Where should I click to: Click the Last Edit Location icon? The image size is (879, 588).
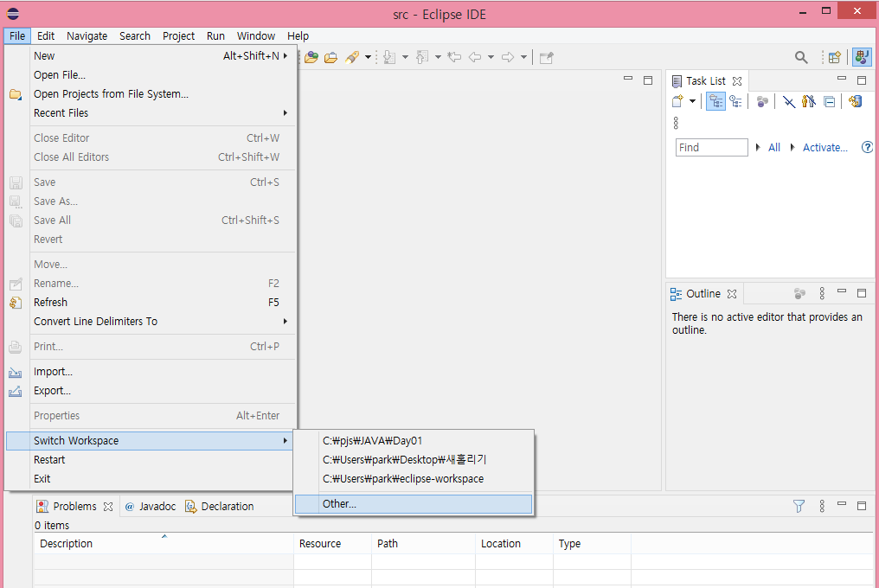[x=454, y=57]
